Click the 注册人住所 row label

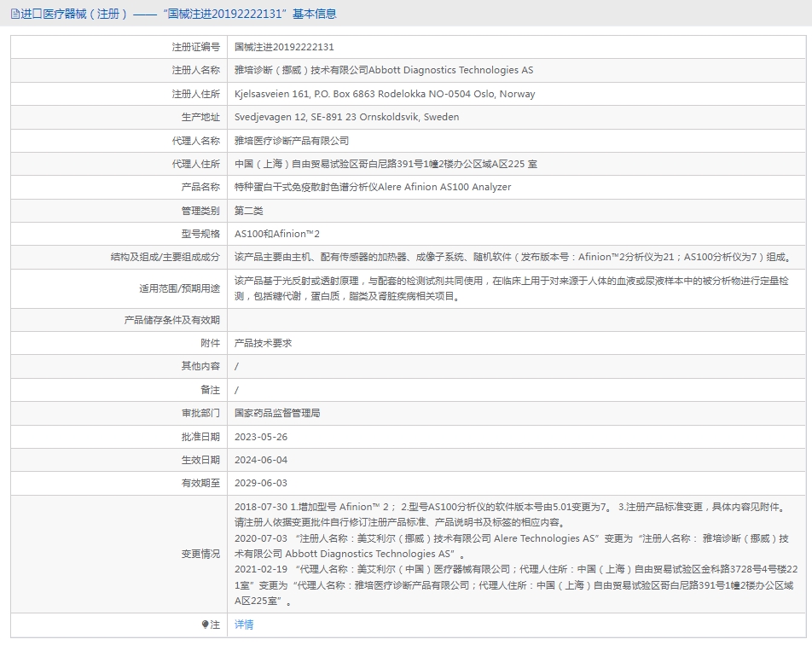point(196,95)
